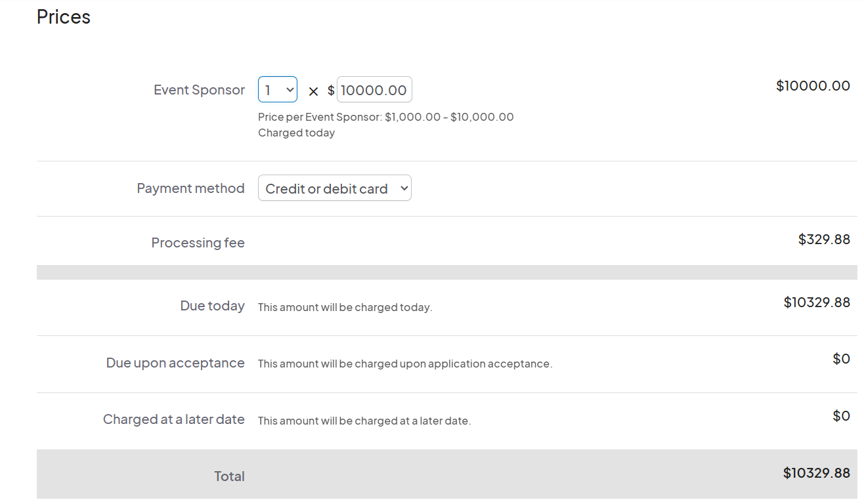Screen dimensions: 864x504
Task: Click the Processing fee label
Action: 198,243
